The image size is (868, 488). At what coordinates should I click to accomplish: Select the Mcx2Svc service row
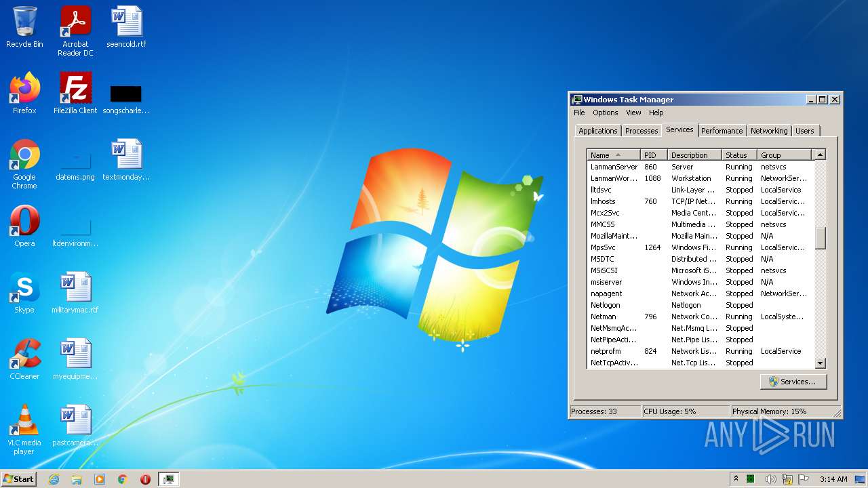(700, 213)
